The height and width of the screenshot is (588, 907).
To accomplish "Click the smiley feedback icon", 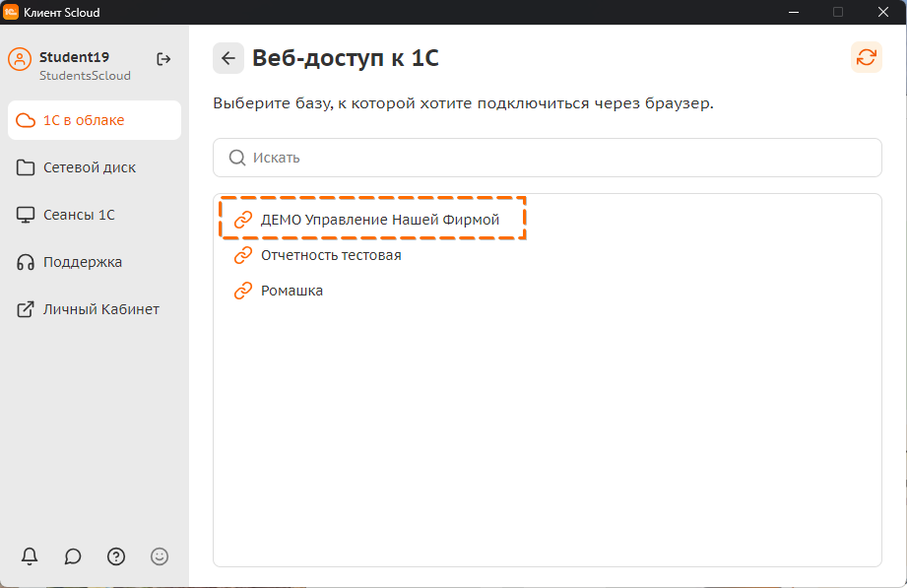I will coord(160,556).
